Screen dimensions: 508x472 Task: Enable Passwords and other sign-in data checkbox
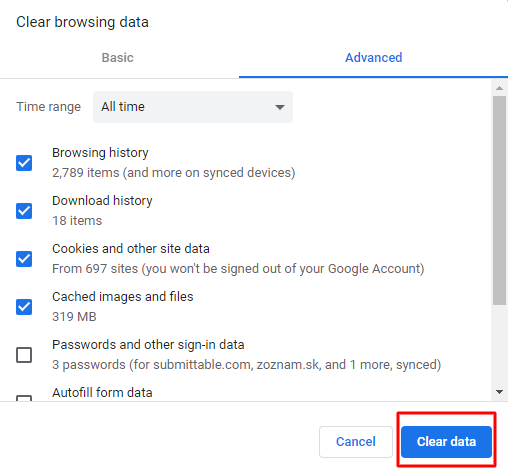[24, 355]
